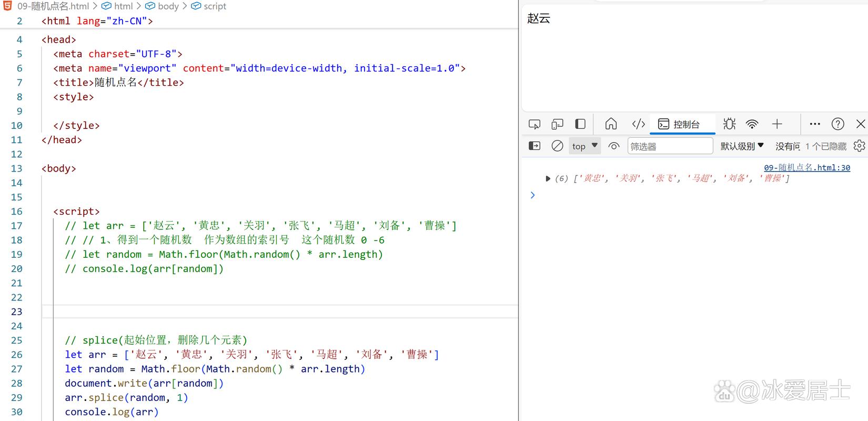The width and height of the screenshot is (868, 421).
Task: Click the commented let arr line 17
Action: click(261, 226)
